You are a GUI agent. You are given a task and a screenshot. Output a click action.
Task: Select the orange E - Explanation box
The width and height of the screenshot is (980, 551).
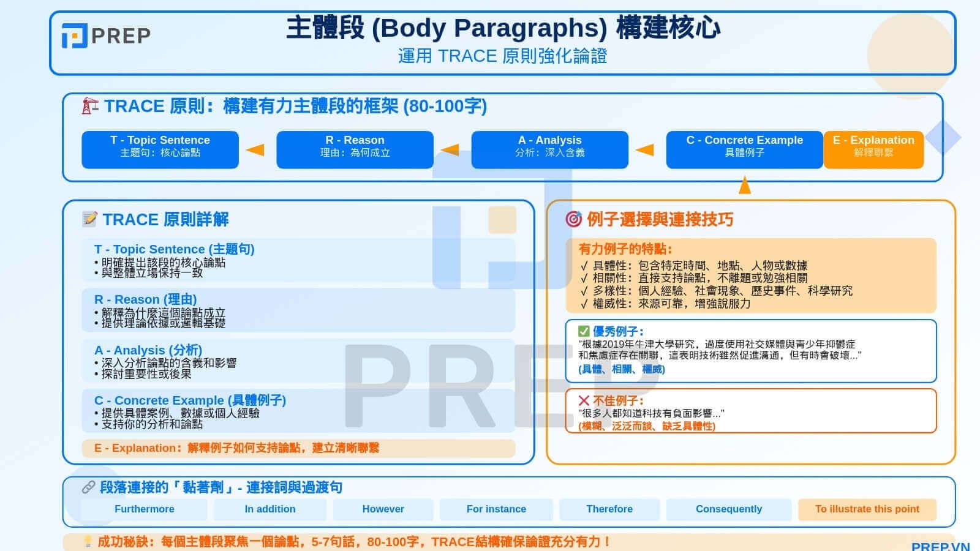pyautogui.click(x=873, y=149)
